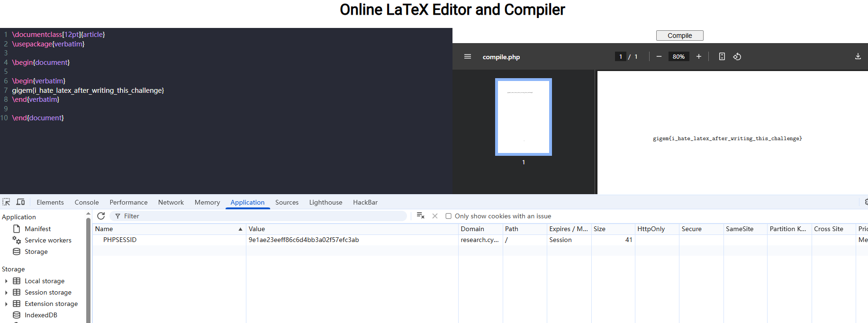Expand the Local storage tree item
Image resolution: width=868 pixels, height=323 pixels.
coord(6,281)
